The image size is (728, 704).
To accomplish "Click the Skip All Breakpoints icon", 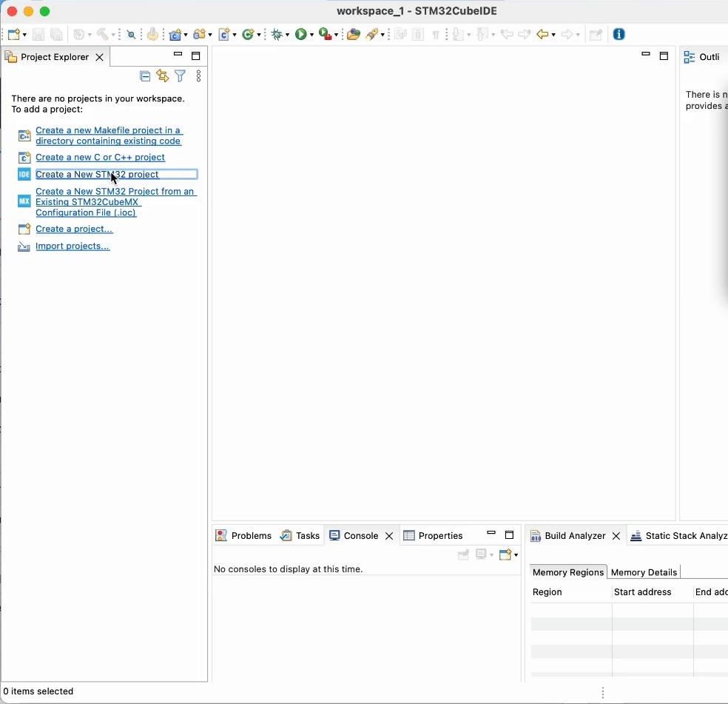I will pyautogui.click(x=132, y=35).
